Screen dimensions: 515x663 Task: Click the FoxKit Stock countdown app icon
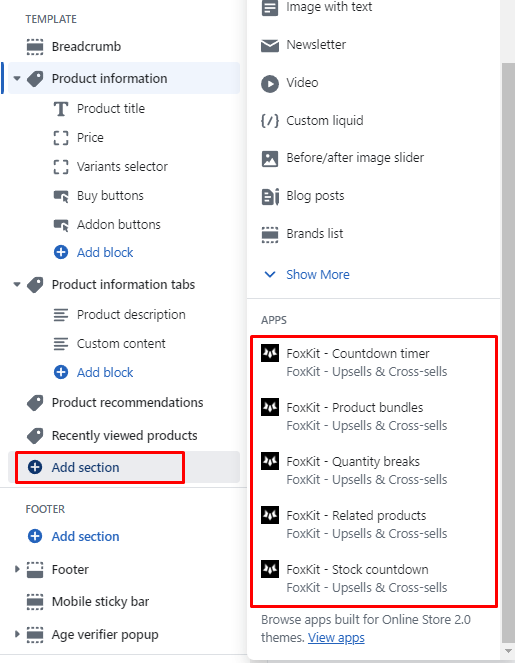[270, 569]
